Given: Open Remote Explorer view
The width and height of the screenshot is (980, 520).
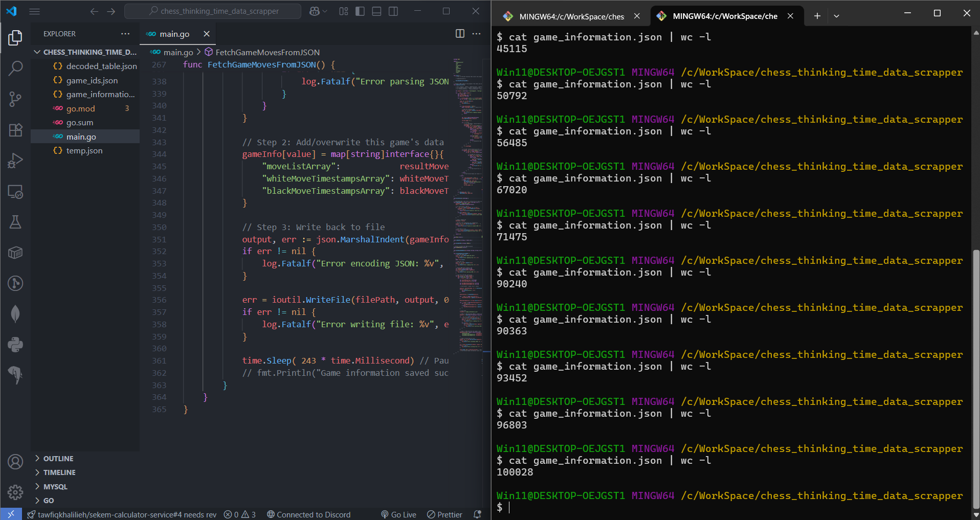Looking at the screenshot, I should (x=15, y=192).
